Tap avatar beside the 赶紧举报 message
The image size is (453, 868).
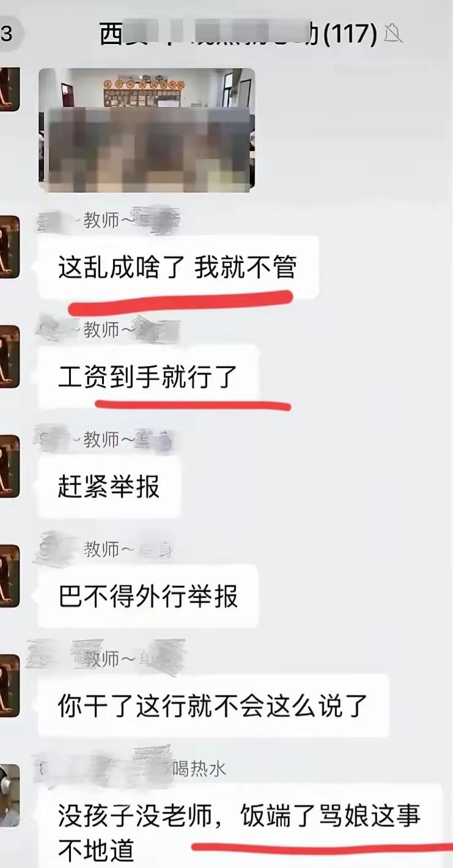tap(9, 466)
